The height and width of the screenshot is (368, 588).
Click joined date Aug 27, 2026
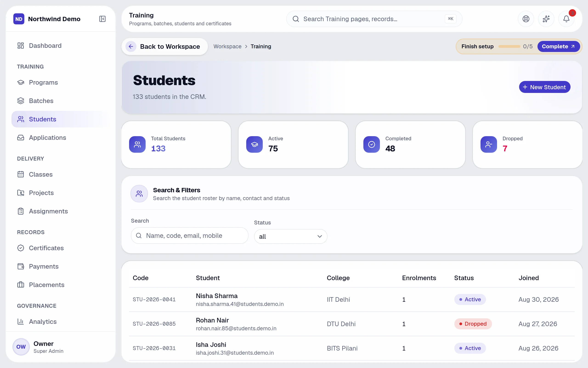click(x=538, y=324)
